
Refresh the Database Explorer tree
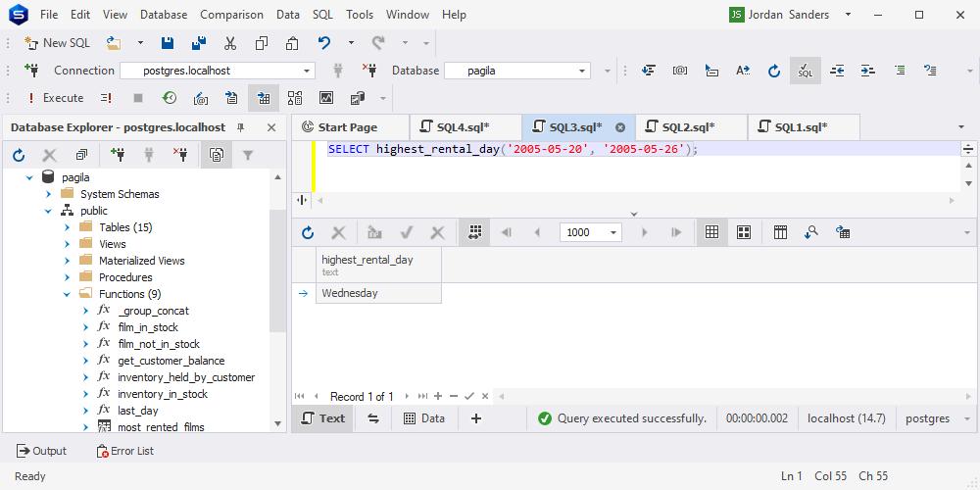click(x=18, y=155)
